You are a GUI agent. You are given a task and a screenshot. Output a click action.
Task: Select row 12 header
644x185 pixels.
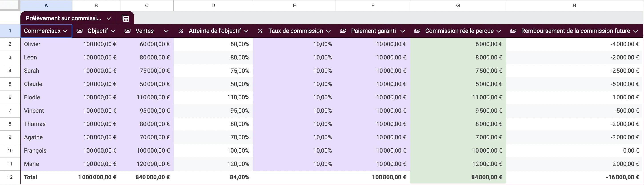coord(10,177)
